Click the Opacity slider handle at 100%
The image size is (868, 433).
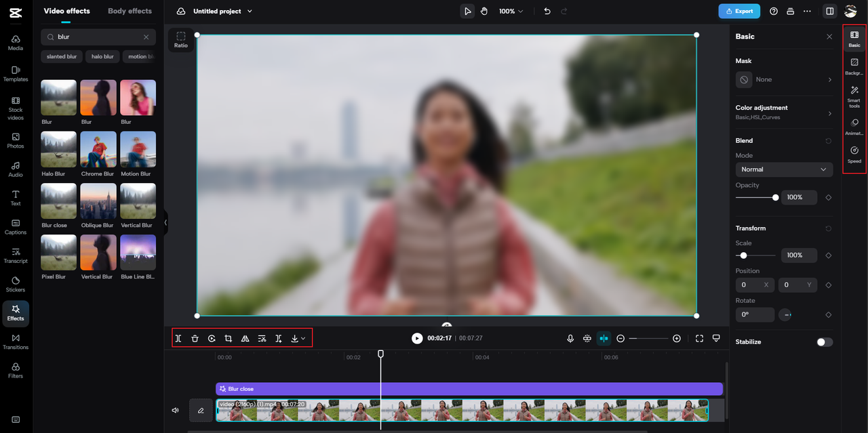pyautogui.click(x=775, y=197)
